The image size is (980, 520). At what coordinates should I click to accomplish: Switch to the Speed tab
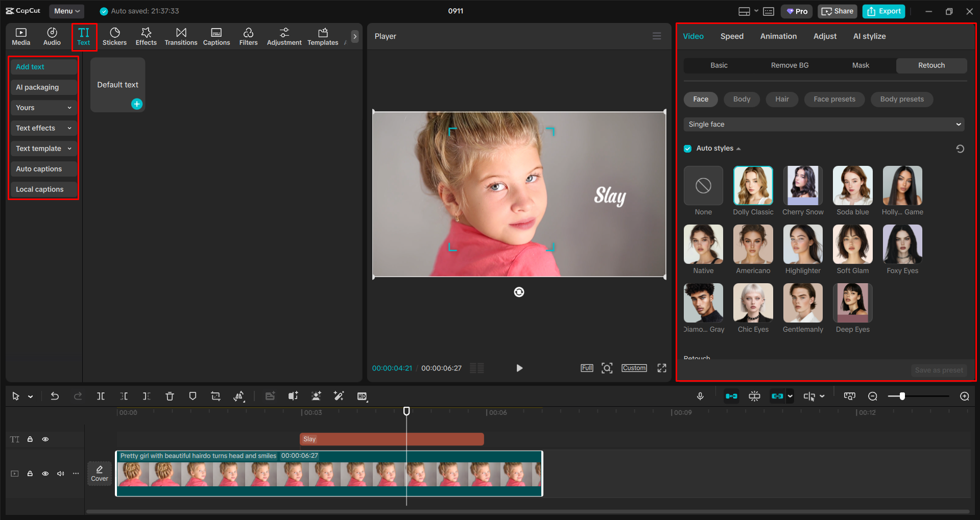point(731,36)
